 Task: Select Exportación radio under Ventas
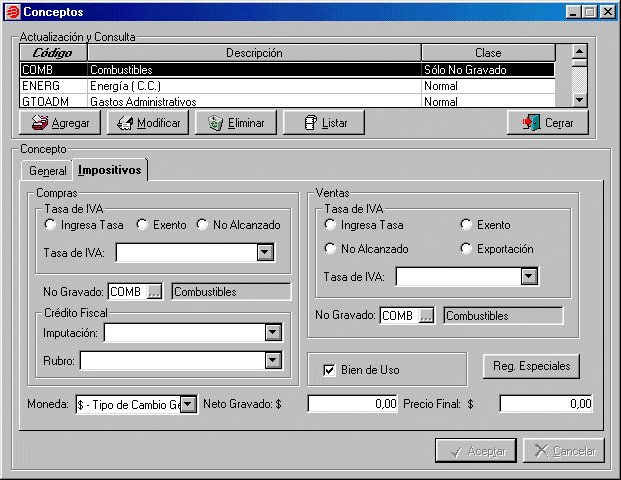(x=466, y=248)
